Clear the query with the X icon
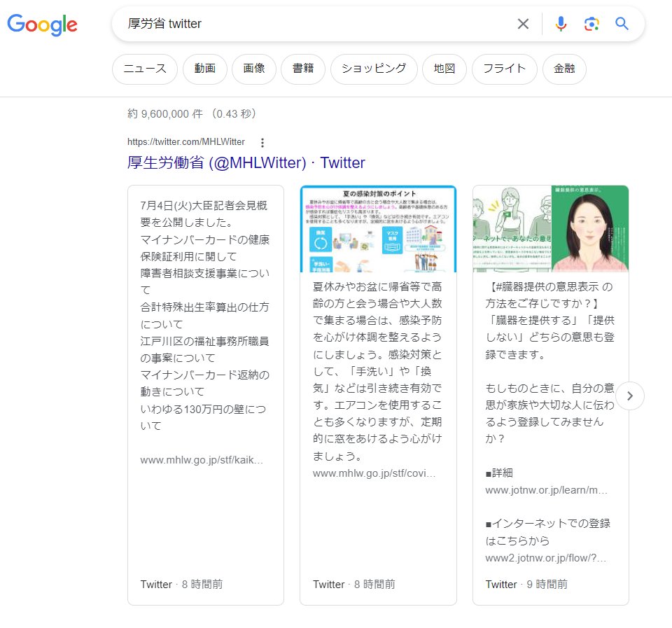This screenshot has width=672, height=628. [523, 23]
